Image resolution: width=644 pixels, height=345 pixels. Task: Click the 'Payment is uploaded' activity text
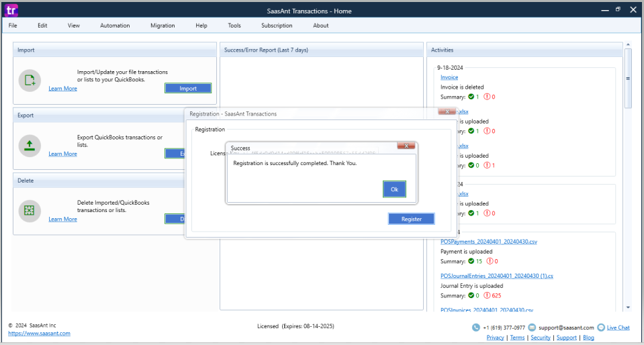pyautogui.click(x=466, y=251)
